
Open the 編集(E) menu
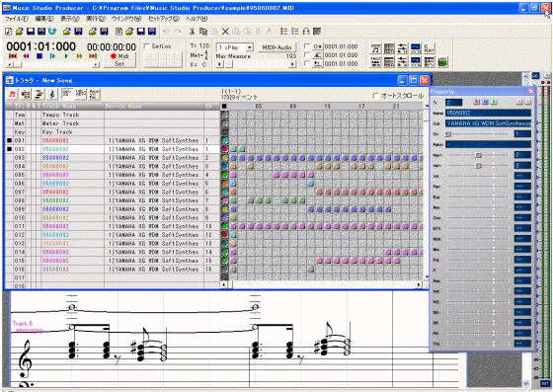[x=44, y=19]
